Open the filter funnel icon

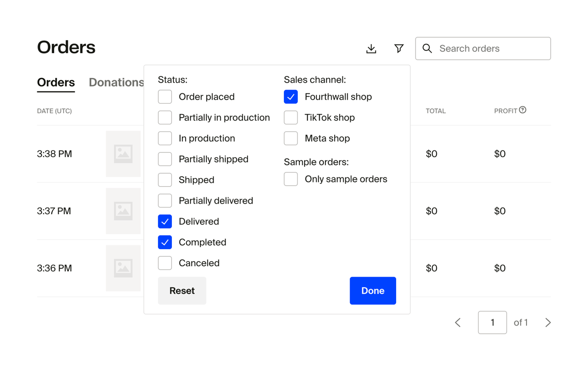(399, 48)
